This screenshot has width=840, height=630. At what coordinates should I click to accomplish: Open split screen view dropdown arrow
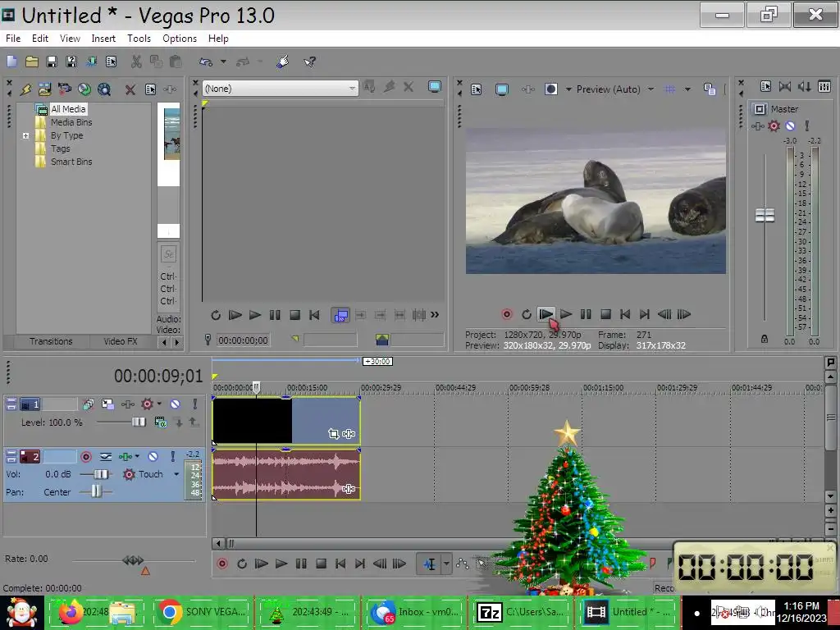pos(568,89)
